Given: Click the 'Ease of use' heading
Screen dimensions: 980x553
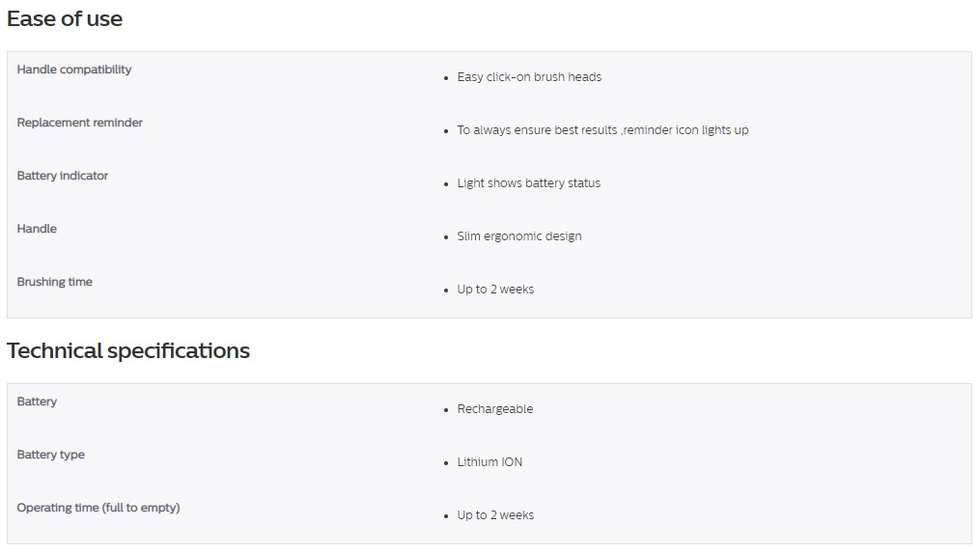Looking at the screenshot, I should pos(65,18).
